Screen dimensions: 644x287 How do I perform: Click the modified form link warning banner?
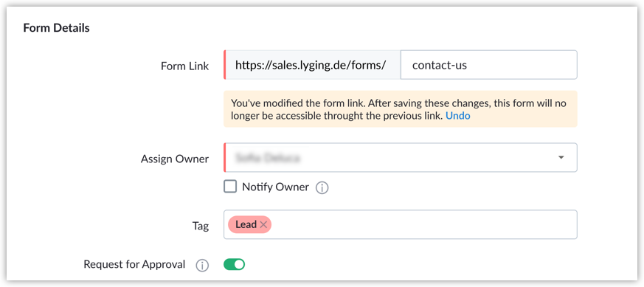pyautogui.click(x=401, y=108)
